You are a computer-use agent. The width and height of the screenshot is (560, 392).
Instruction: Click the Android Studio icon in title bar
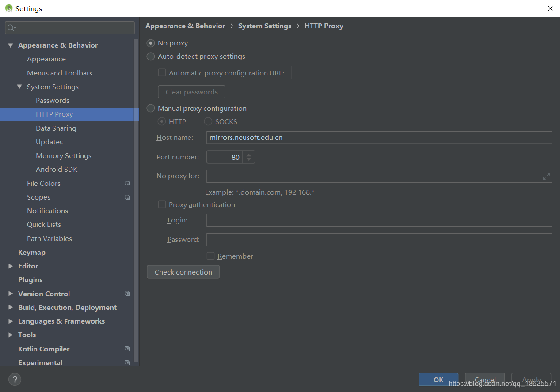pos(9,8)
